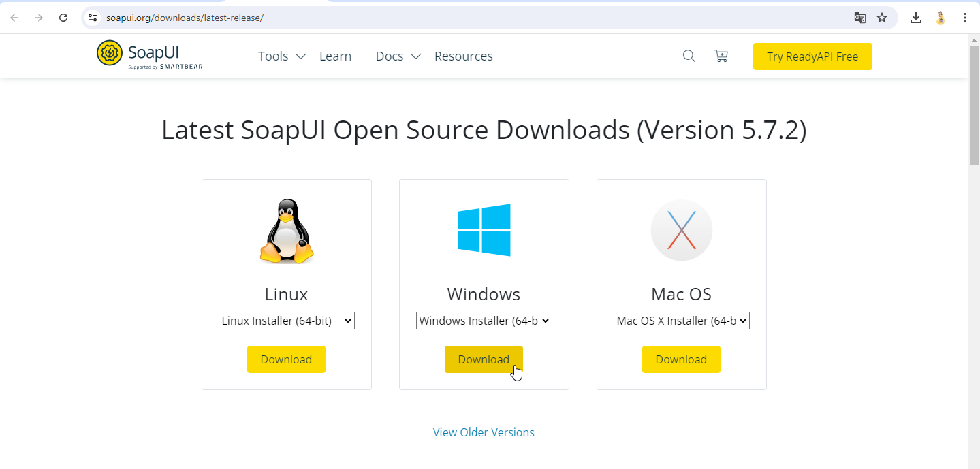Click the address bar URL
This screenshot has width=980, height=469.
point(185,18)
